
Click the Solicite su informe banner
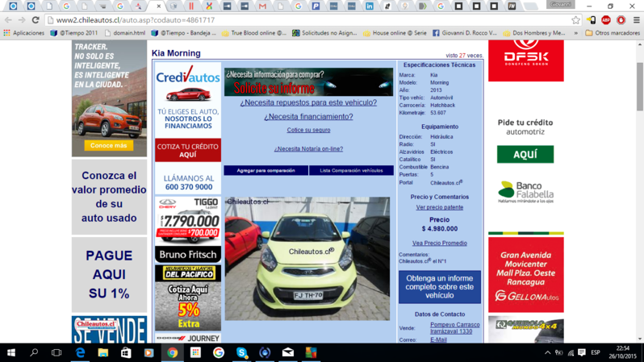click(x=308, y=82)
